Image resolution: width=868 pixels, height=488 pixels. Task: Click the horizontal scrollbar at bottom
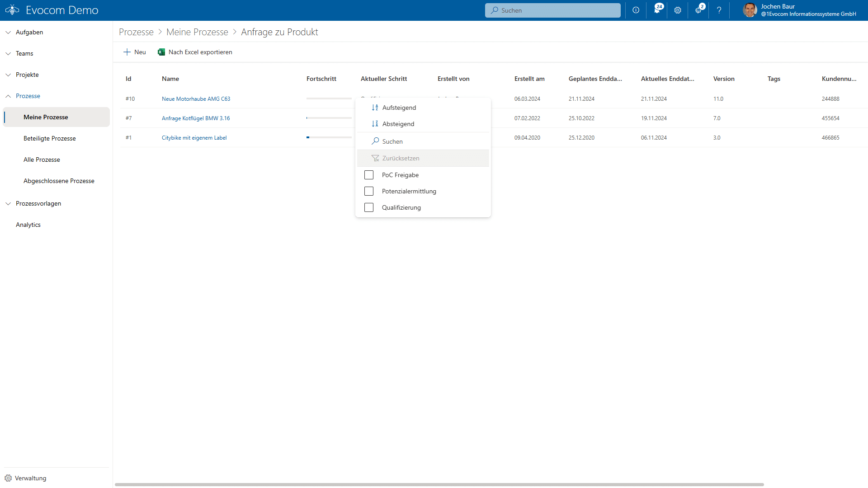[x=439, y=484]
